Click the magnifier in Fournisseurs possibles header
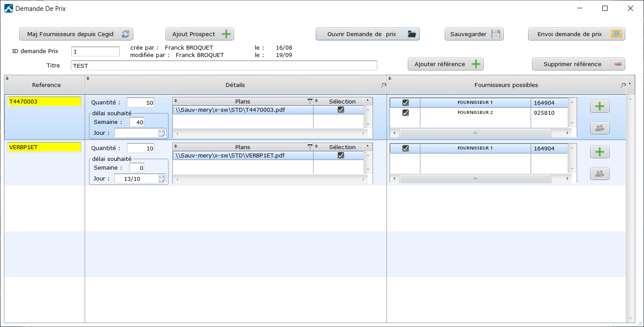Image resolution: width=644 pixels, height=327 pixels. pyautogui.click(x=623, y=85)
